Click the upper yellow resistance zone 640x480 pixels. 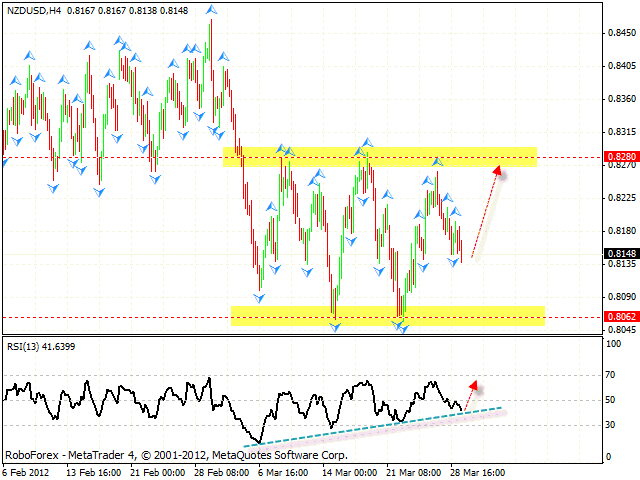point(380,157)
